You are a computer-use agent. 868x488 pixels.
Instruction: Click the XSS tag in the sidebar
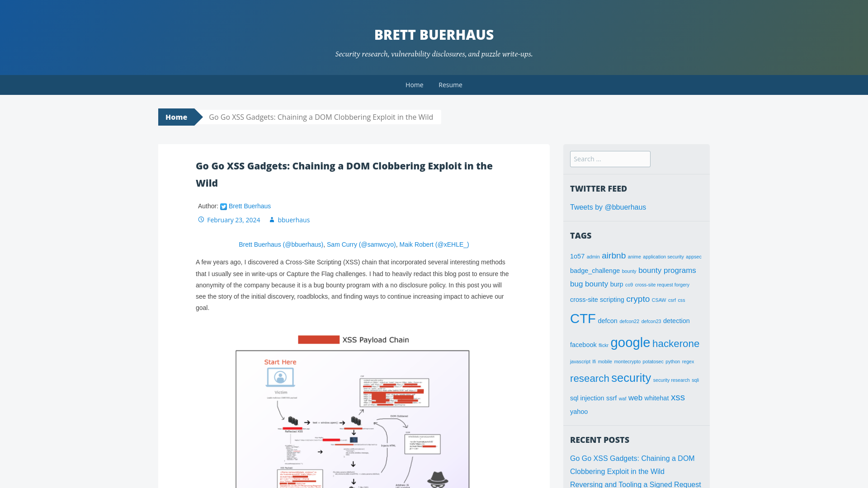pyautogui.click(x=678, y=398)
